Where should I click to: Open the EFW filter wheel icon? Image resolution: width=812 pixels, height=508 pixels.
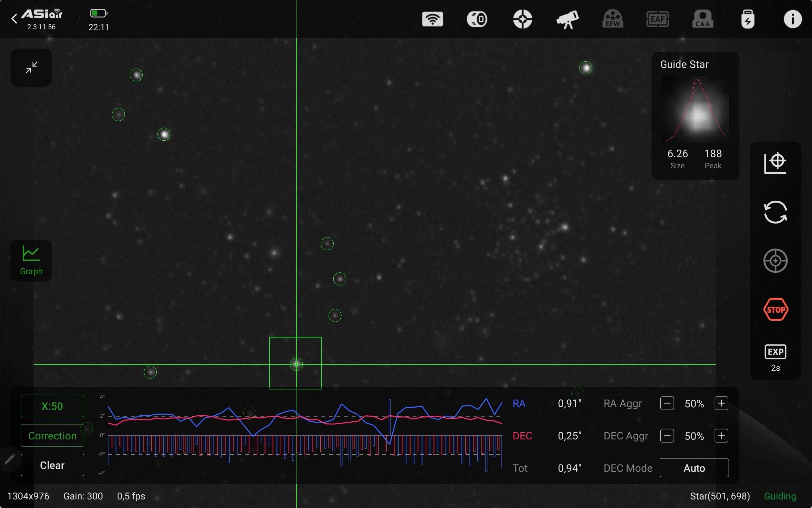613,19
